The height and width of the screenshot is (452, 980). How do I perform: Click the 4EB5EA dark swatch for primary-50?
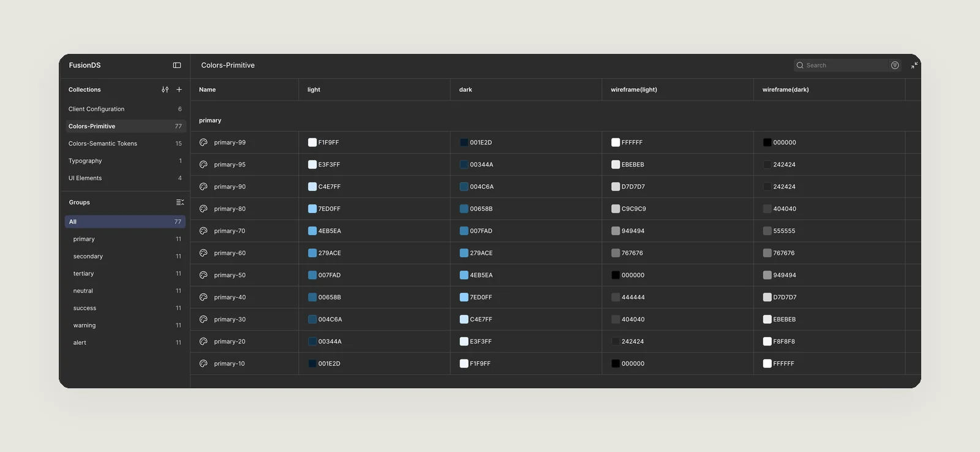464,275
